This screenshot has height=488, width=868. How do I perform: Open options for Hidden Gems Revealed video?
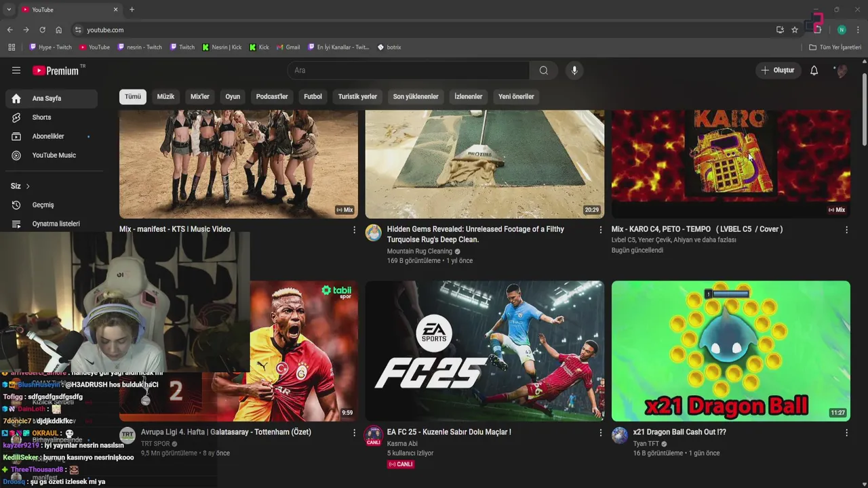[600, 230]
